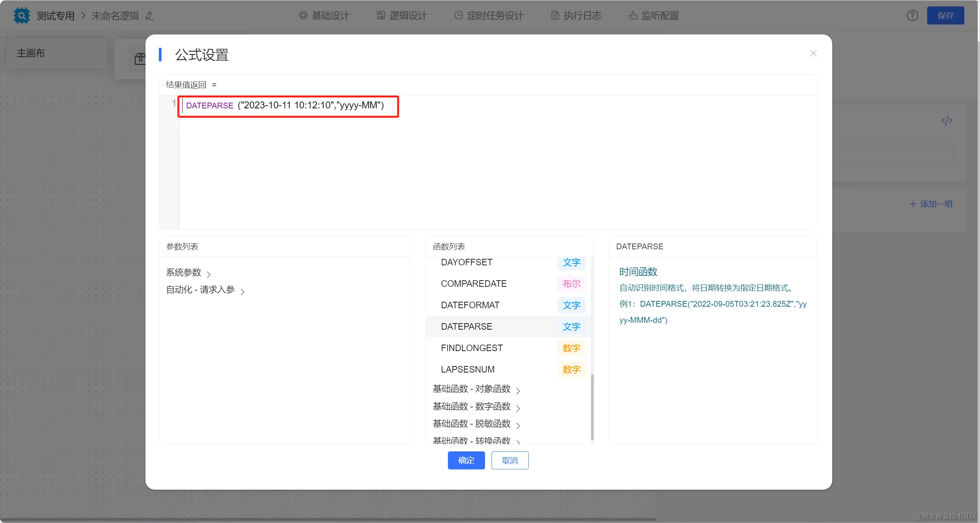Click the pencil icon to rename 未命名逻辑
The image size is (980, 523).
click(149, 16)
